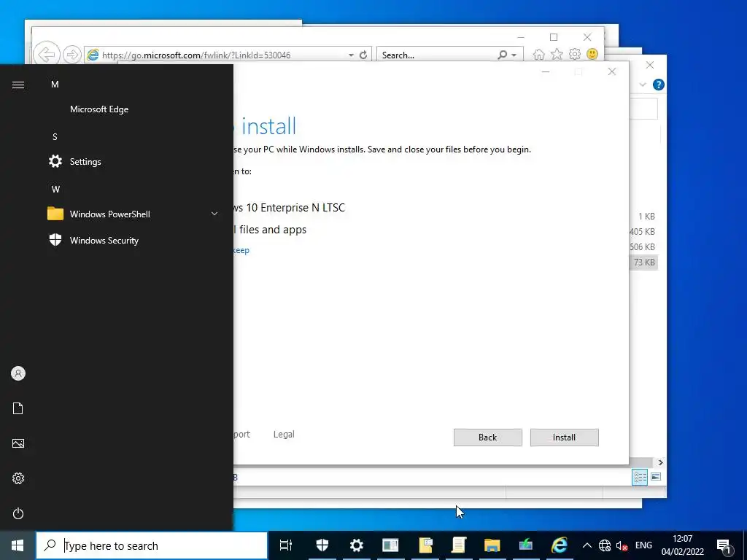Viewport: 747px width, 560px height.
Task: Open IE Favorites star icon
Action: tap(557, 54)
